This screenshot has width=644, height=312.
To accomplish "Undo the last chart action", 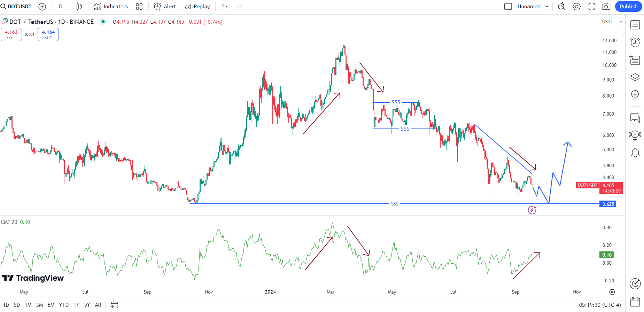I will 225,7.
